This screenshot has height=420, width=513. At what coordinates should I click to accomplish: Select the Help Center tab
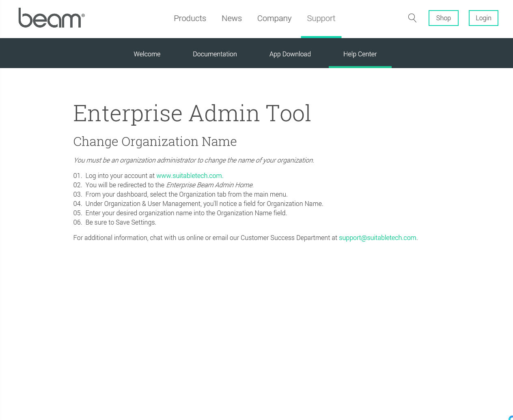point(360,54)
